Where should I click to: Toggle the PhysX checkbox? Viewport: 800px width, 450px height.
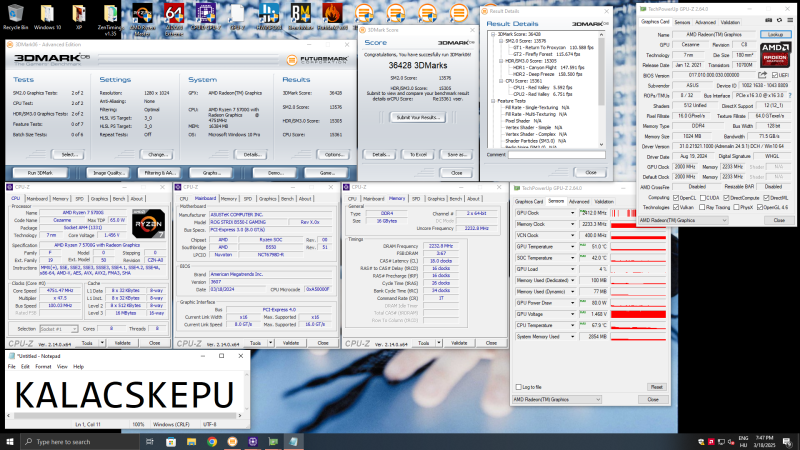[x=736, y=207]
